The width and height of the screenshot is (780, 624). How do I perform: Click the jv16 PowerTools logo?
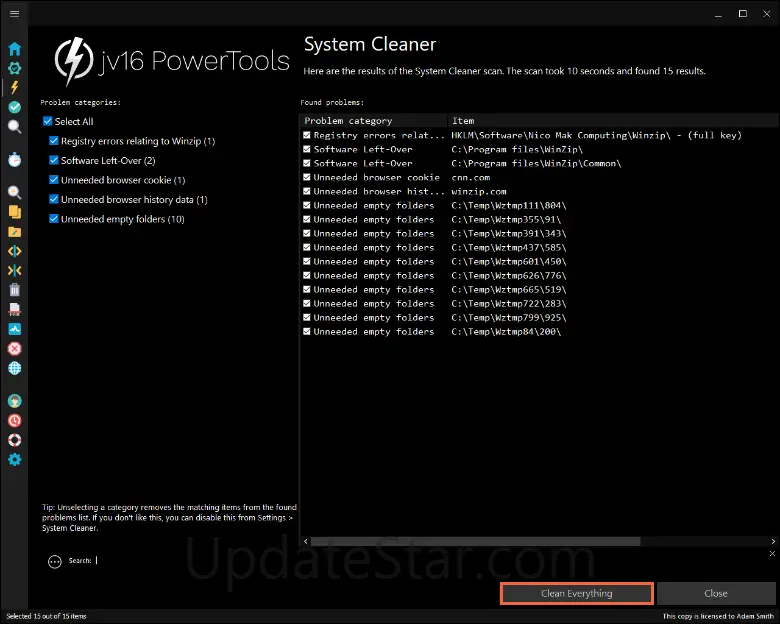click(x=172, y=62)
